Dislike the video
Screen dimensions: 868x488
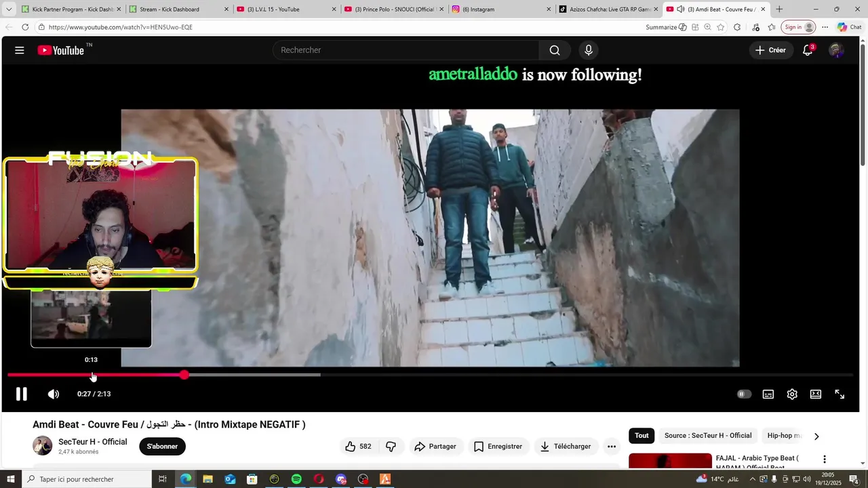391,447
